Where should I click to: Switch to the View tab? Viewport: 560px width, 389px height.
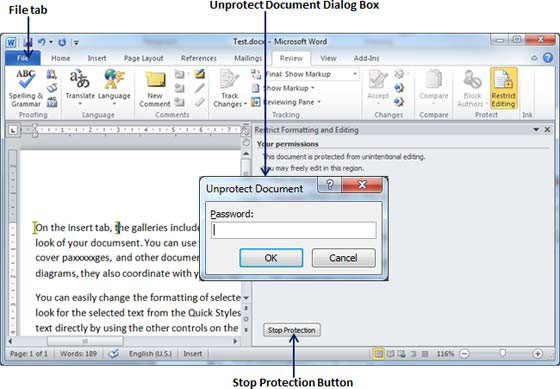pyautogui.click(x=328, y=58)
